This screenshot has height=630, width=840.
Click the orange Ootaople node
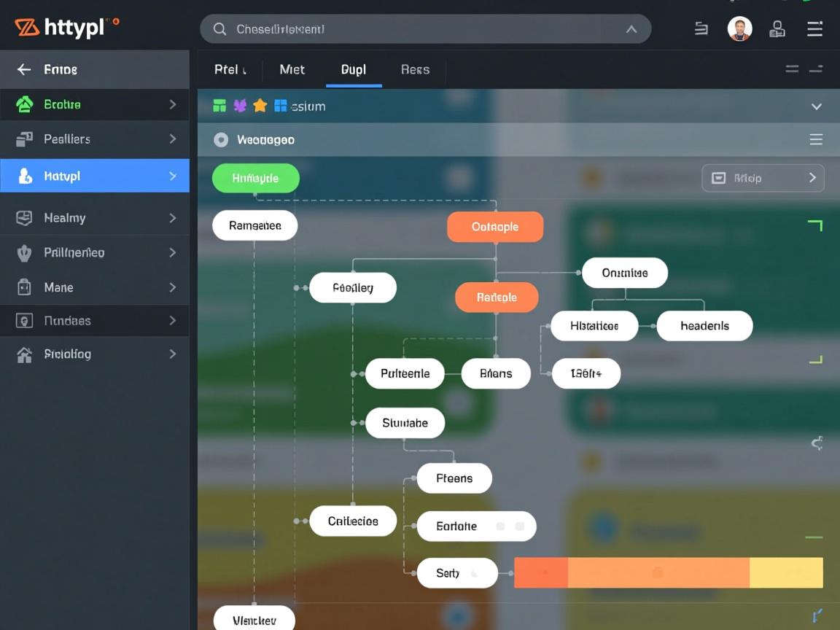pyautogui.click(x=494, y=227)
